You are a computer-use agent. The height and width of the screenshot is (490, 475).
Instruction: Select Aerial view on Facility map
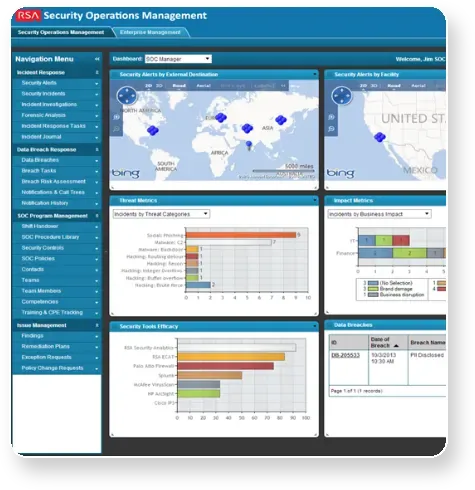click(418, 86)
